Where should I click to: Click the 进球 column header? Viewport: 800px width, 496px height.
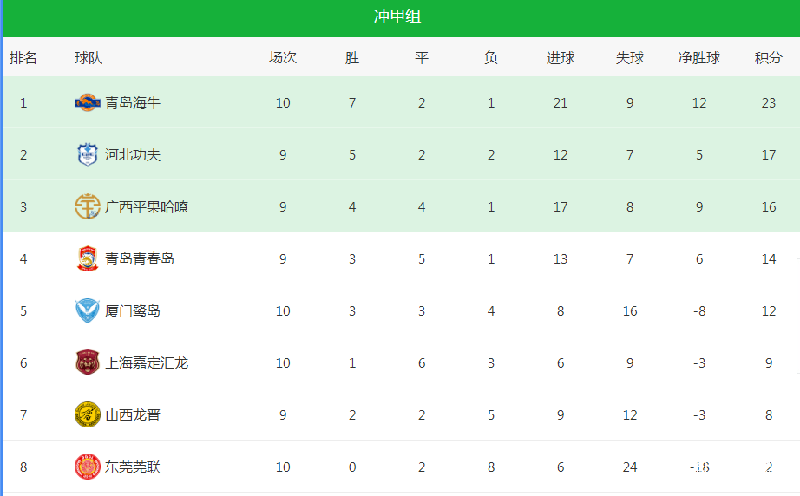[x=560, y=58]
